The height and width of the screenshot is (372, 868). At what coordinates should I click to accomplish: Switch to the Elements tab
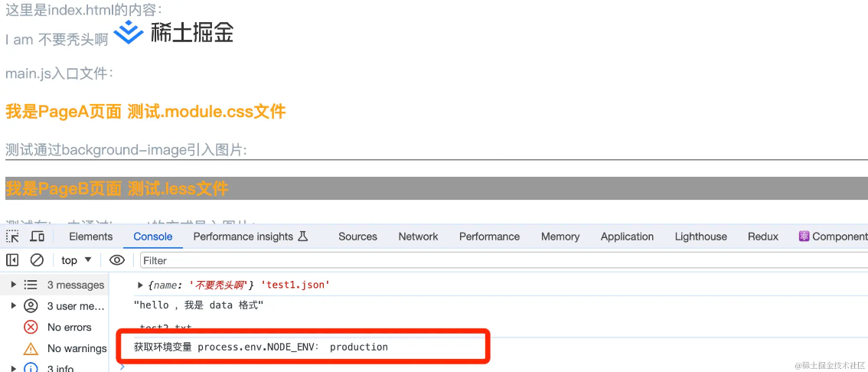tap(91, 237)
